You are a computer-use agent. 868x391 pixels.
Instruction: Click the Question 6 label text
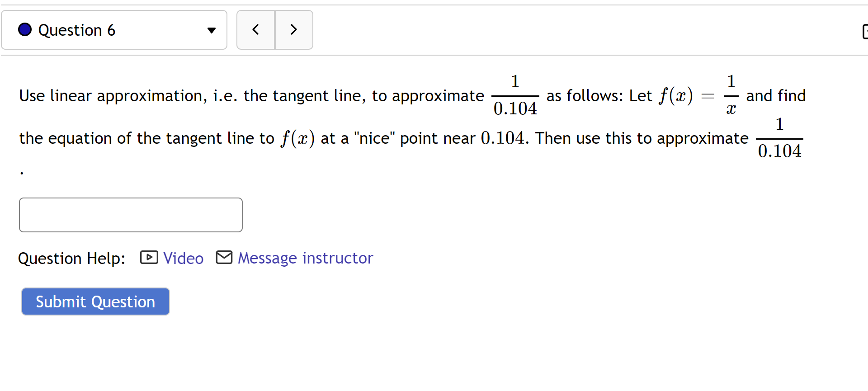(x=77, y=30)
